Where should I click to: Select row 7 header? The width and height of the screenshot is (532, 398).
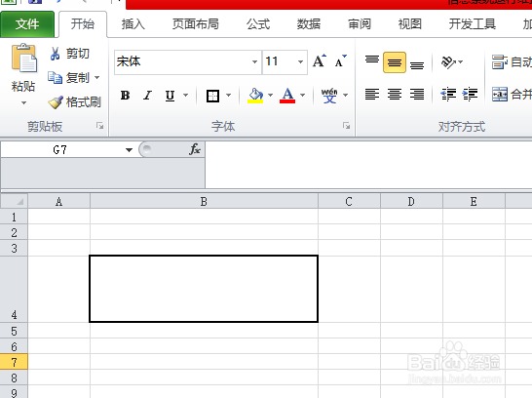(x=14, y=362)
